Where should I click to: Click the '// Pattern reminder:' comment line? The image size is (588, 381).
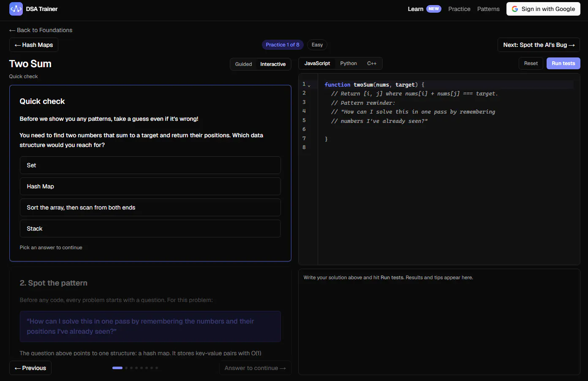[x=363, y=103]
